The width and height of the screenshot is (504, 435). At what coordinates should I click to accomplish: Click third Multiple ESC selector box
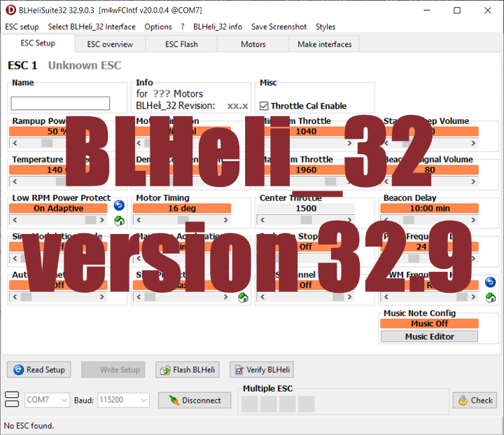pyautogui.click(x=288, y=404)
